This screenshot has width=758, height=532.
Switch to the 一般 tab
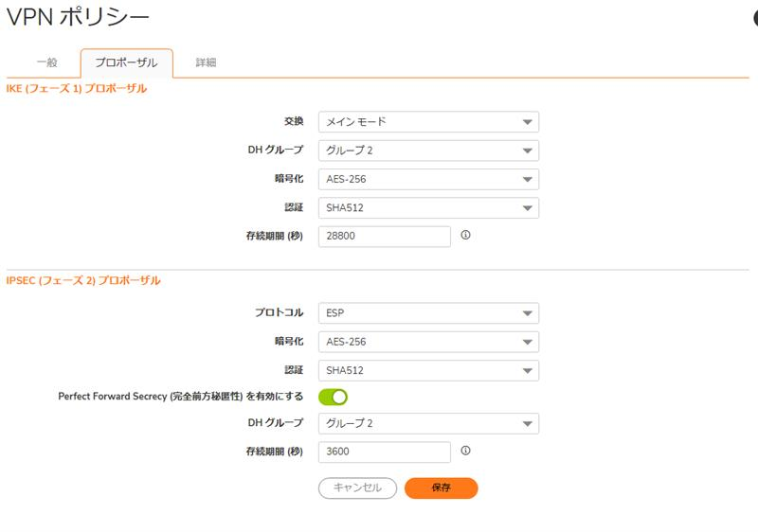click(46, 62)
